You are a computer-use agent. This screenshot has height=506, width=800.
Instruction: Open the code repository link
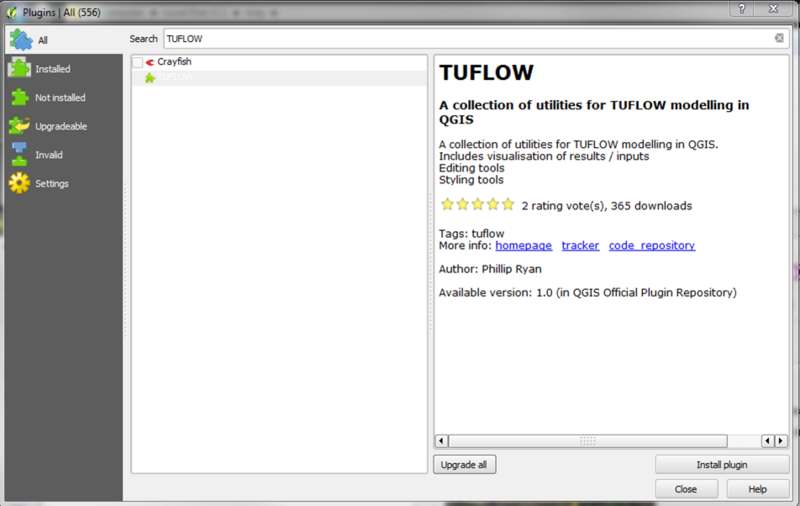click(651, 245)
